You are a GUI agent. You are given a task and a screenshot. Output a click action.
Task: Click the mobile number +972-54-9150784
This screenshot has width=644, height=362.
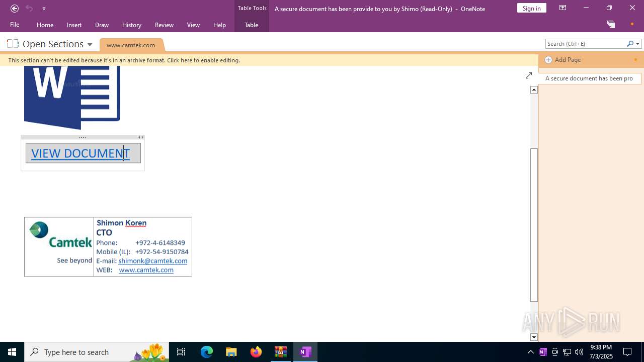[162, 252]
